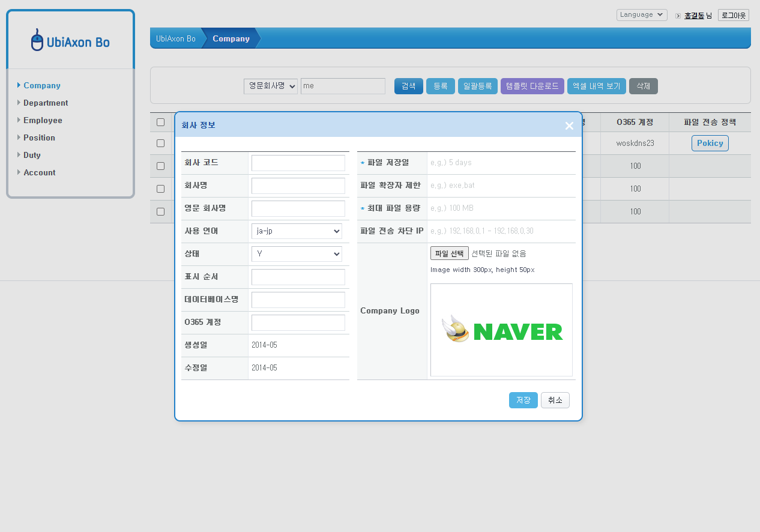Open the 상태 Y dropdown
The image size is (760, 532).
tap(297, 254)
